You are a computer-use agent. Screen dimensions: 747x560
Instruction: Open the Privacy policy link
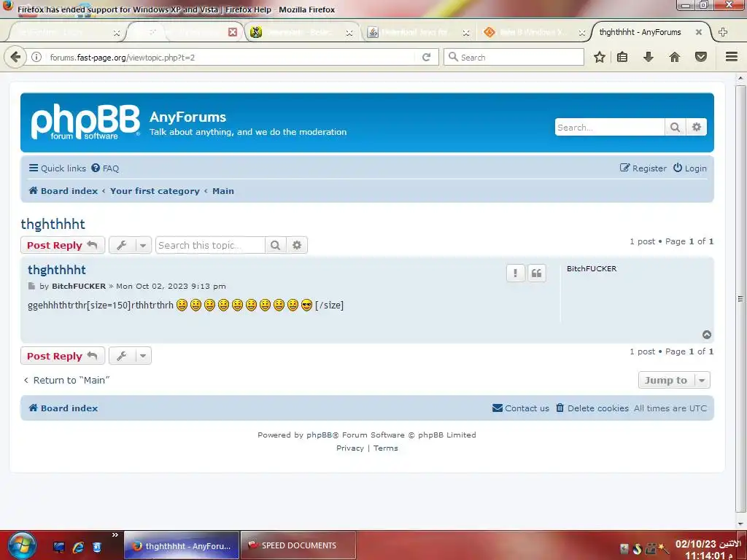point(350,448)
